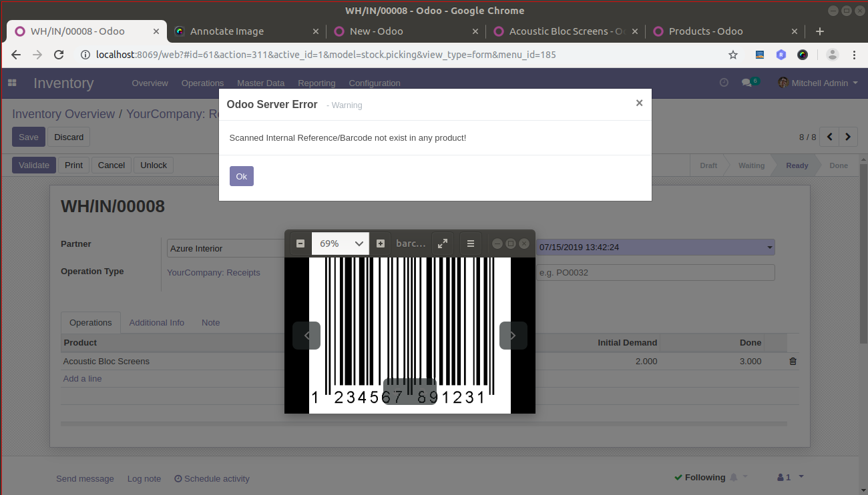Go to the next record
This screenshot has height=495, width=868.
pyautogui.click(x=848, y=137)
